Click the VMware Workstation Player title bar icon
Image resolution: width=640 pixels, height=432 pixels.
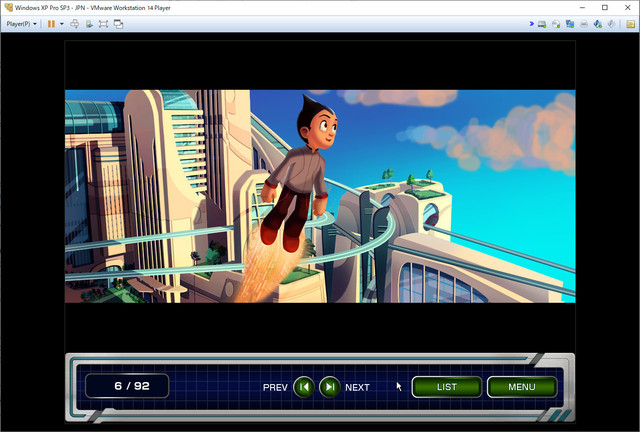pyautogui.click(x=9, y=7)
